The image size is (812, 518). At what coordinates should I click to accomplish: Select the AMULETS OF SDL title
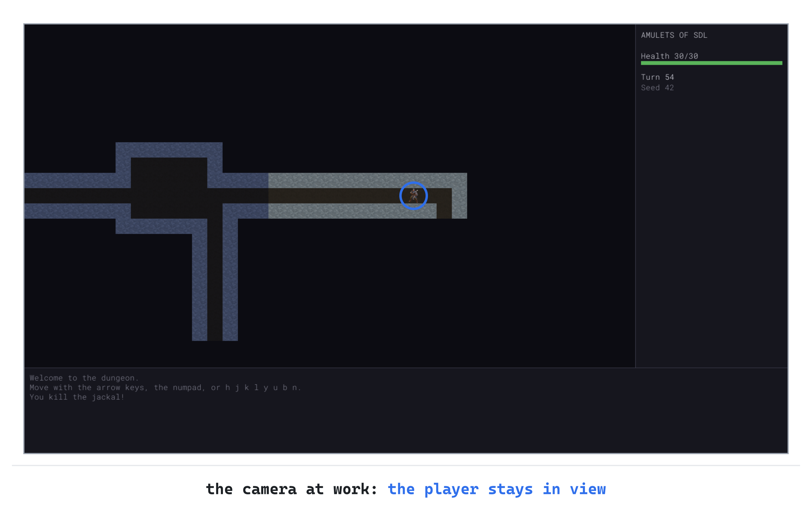coord(674,35)
